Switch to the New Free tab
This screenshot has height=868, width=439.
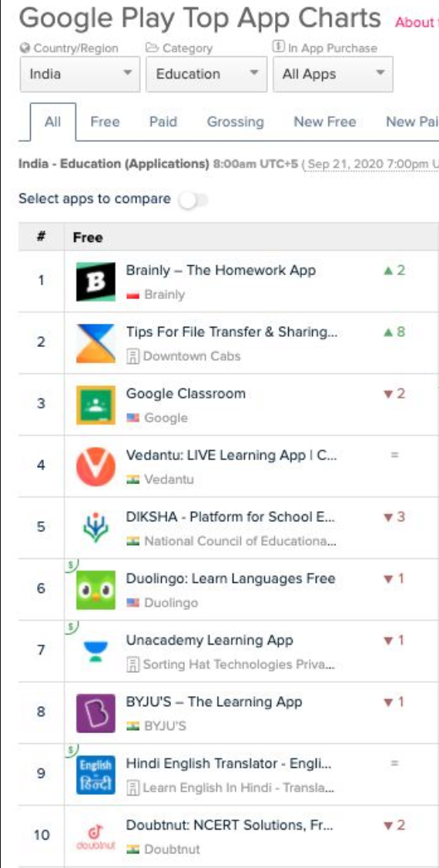click(x=324, y=122)
